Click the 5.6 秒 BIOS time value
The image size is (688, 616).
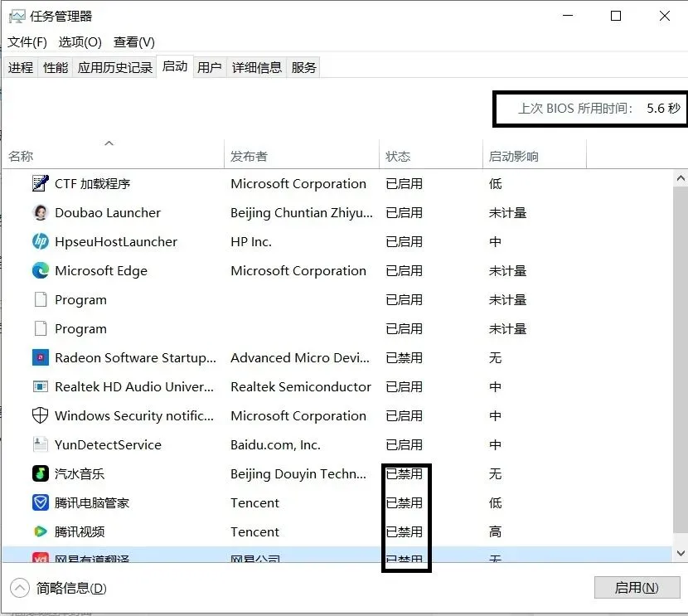(663, 108)
